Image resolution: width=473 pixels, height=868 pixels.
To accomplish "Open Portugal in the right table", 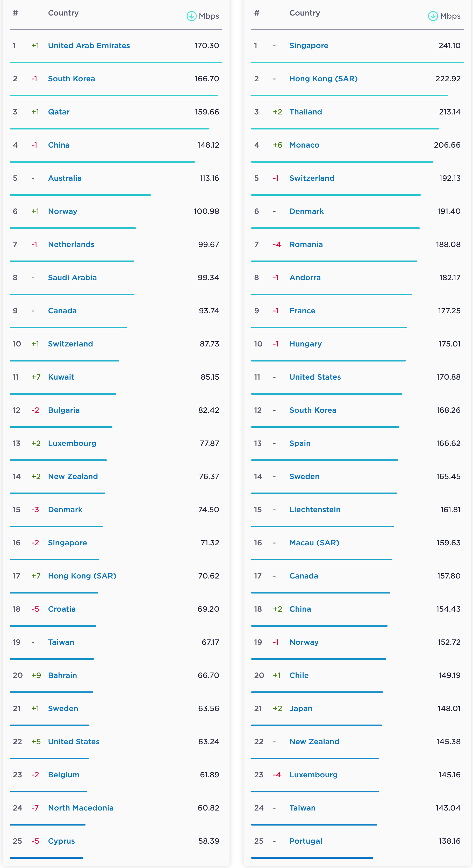I will pyautogui.click(x=305, y=841).
